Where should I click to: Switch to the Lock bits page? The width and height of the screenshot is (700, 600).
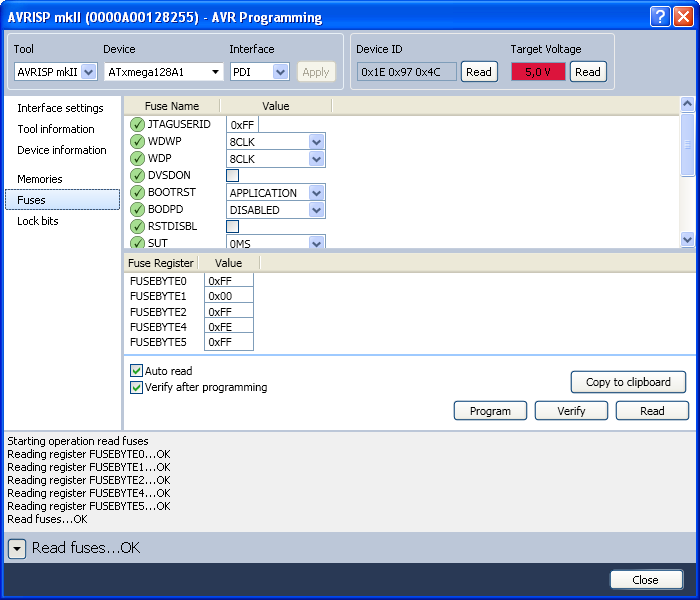click(38, 221)
